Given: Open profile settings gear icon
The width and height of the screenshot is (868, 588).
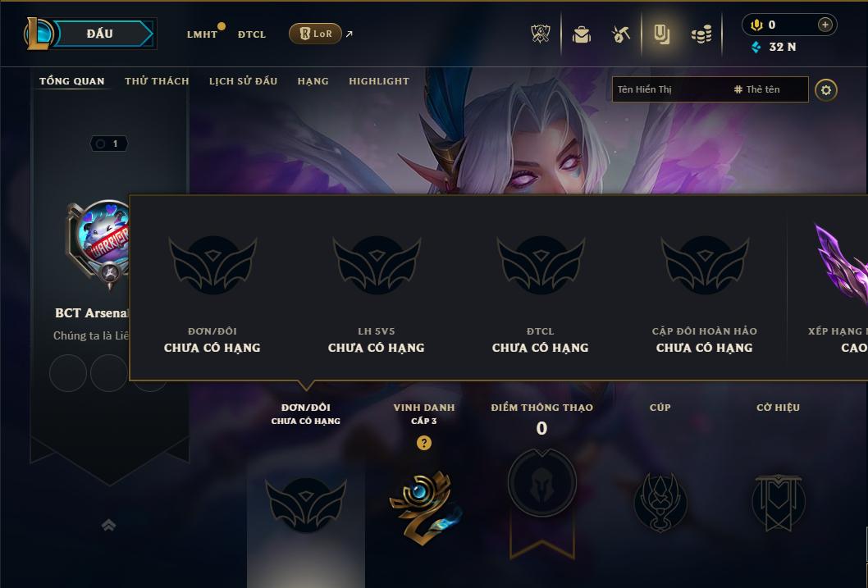Looking at the screenshot, I should 826,90.
